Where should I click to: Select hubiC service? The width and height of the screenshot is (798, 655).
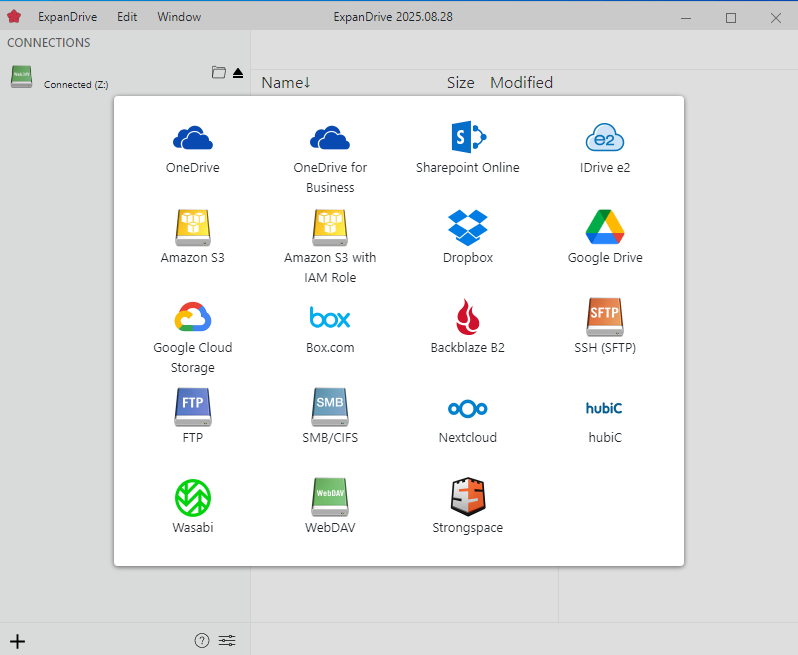[x=605, y=421]
